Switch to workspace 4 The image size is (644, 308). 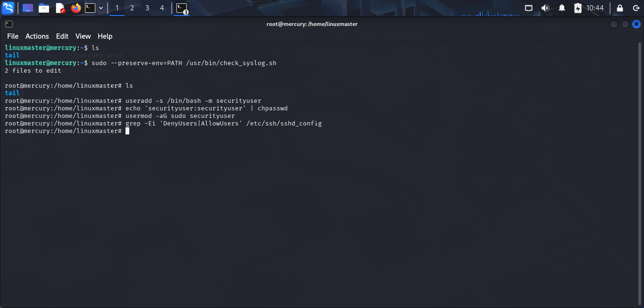pyautogui.click(x=162, y=8)
